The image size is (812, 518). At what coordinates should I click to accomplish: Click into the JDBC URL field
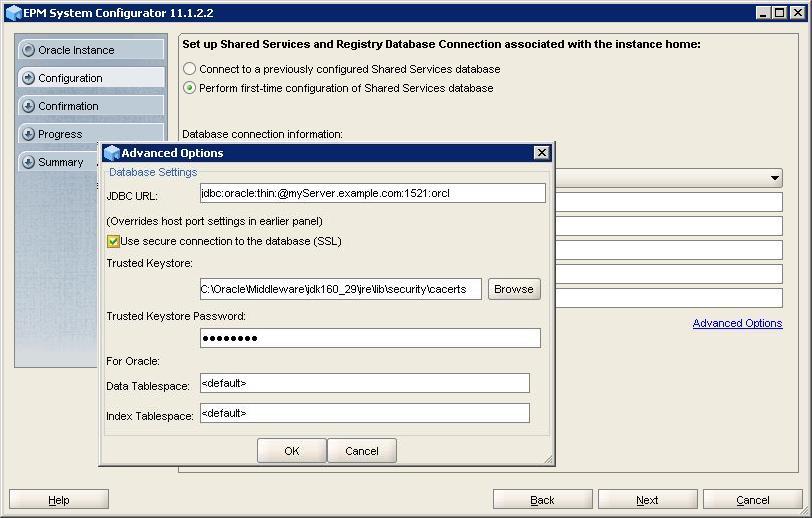coord(372,193)
